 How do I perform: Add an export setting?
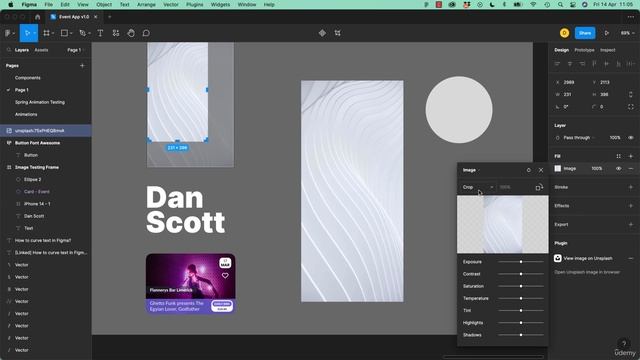631,224
